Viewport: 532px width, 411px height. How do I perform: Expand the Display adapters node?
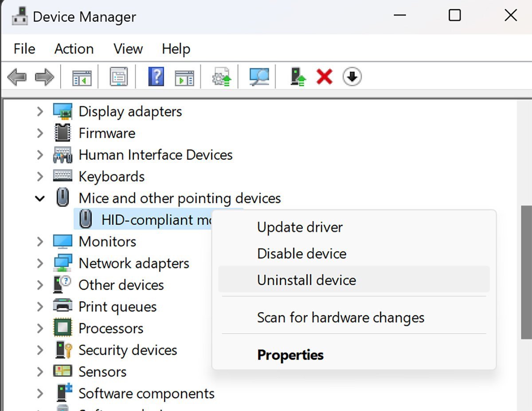click(x=40, y=111)
